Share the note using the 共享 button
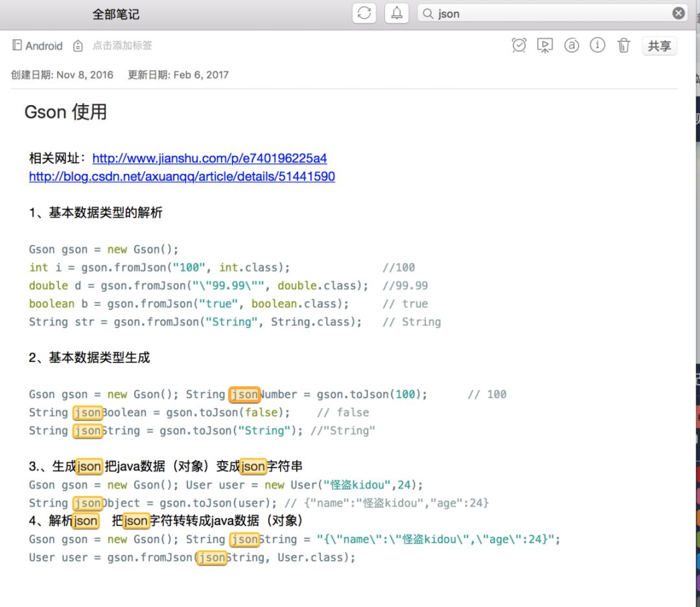Viewport: 700px width, 607px height. coord(659,45)
